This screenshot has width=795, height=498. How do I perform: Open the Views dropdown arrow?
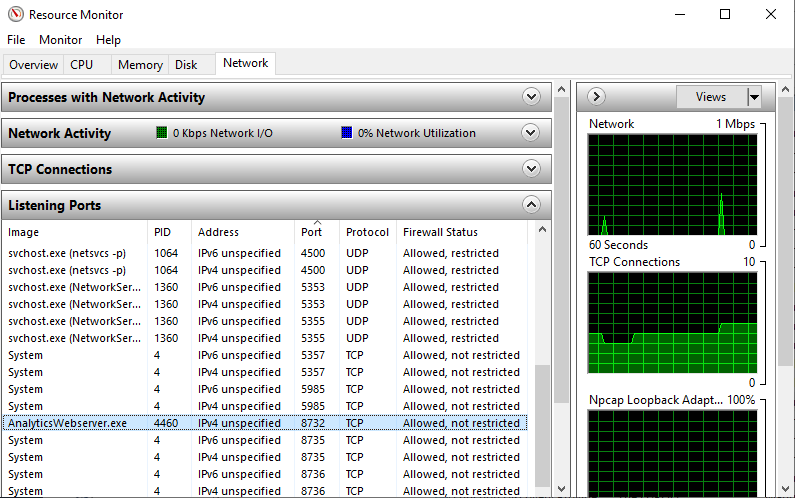(x=754, y=97)
